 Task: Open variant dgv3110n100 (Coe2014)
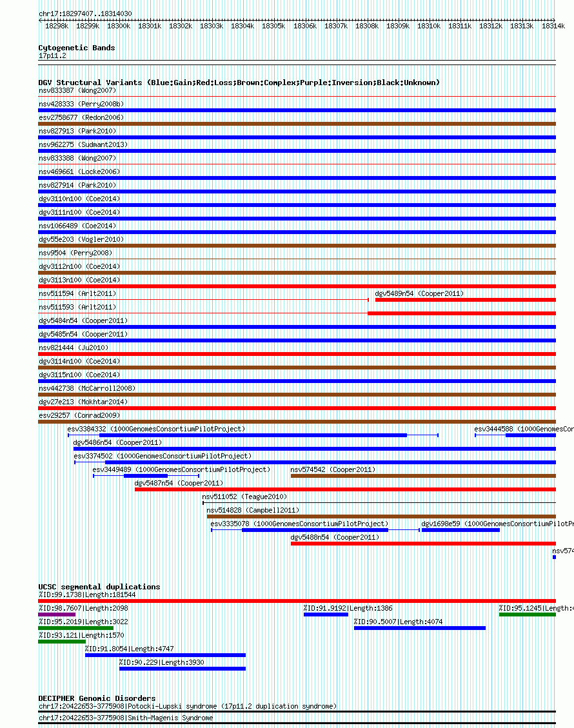(x=79, y=199)
